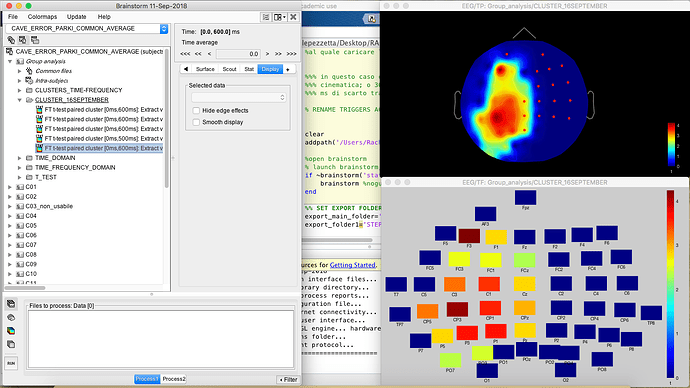This screenshot has width=690, height=388.
Task: Open the Getting Started link
Action: coord(352,265)
